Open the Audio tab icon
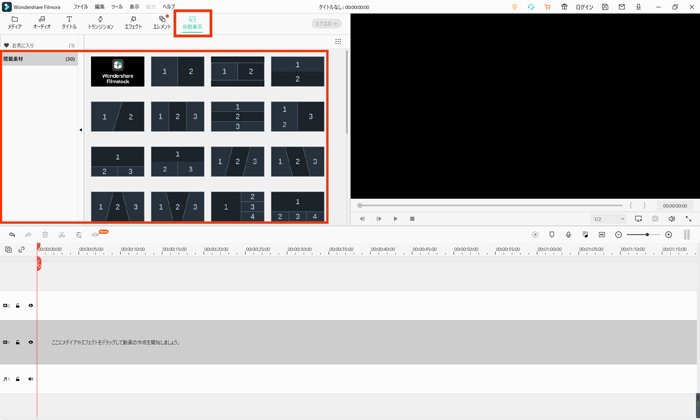Screen dimensions: 700x420 tap(42, 22)
